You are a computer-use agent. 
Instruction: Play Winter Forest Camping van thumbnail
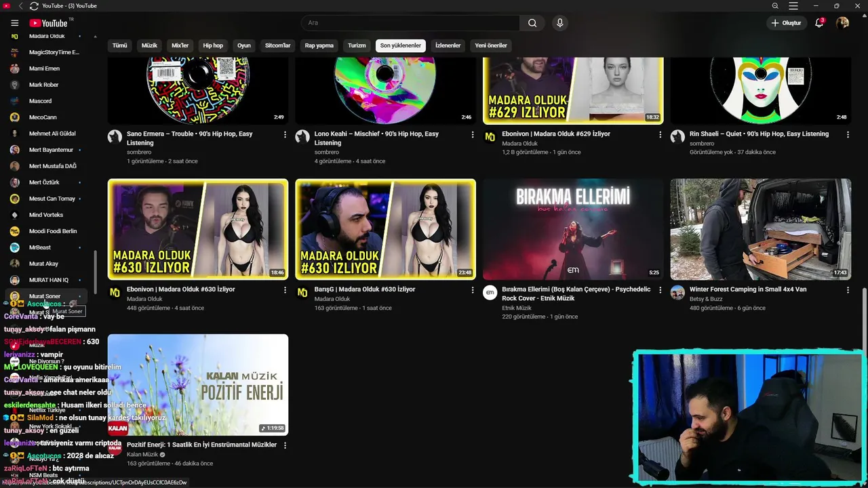(761, 229)
